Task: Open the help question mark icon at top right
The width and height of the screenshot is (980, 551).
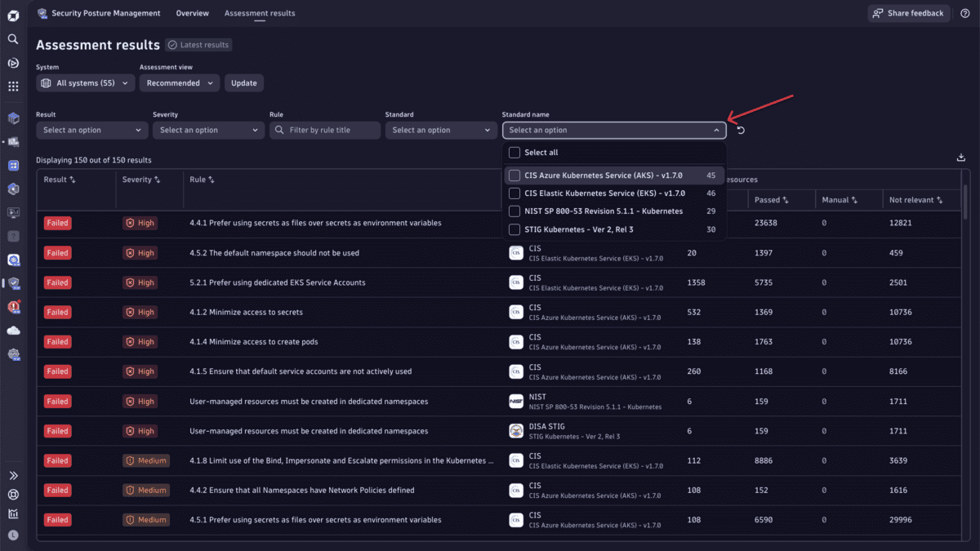Action: pyautogui.click(x=965, y=13)
